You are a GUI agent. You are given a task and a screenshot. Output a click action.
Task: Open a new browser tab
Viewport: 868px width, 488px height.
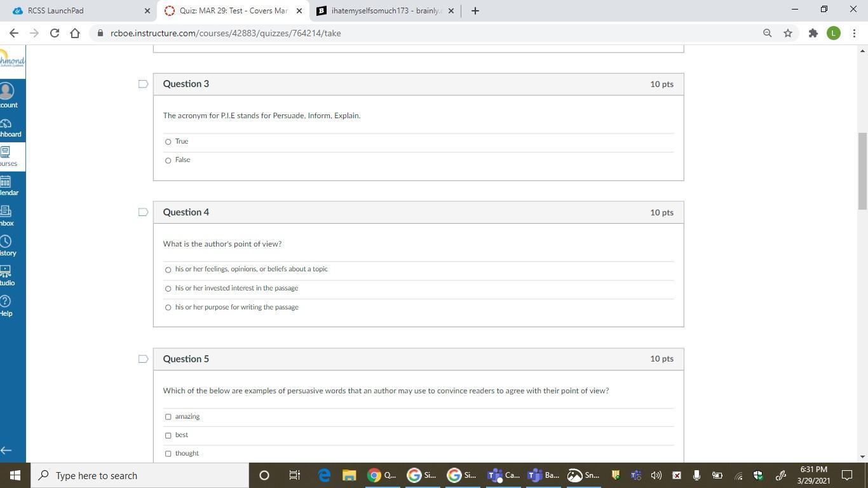[475, 11]
